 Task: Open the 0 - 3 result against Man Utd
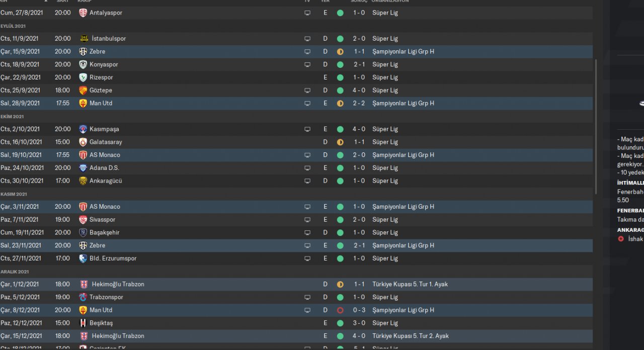click(x=359, y=310)
